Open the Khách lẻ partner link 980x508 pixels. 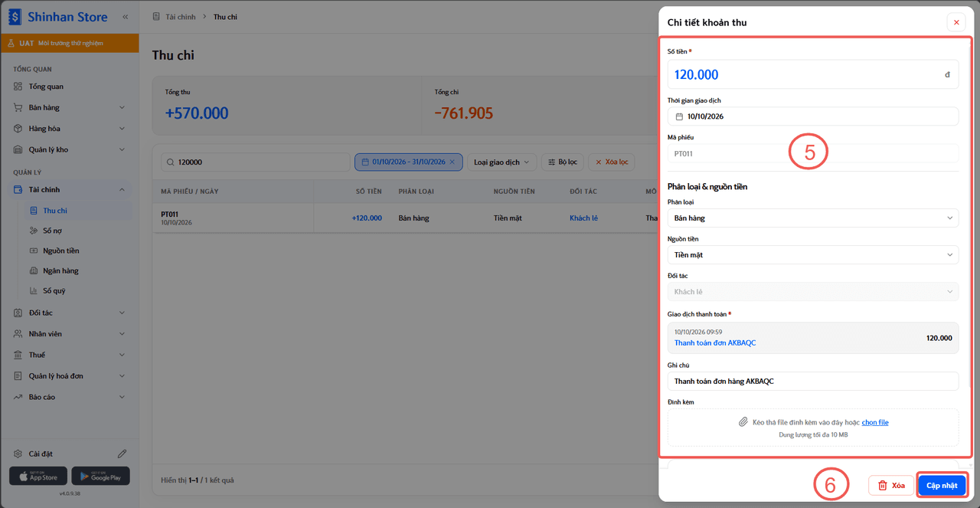tap(583, 218)
